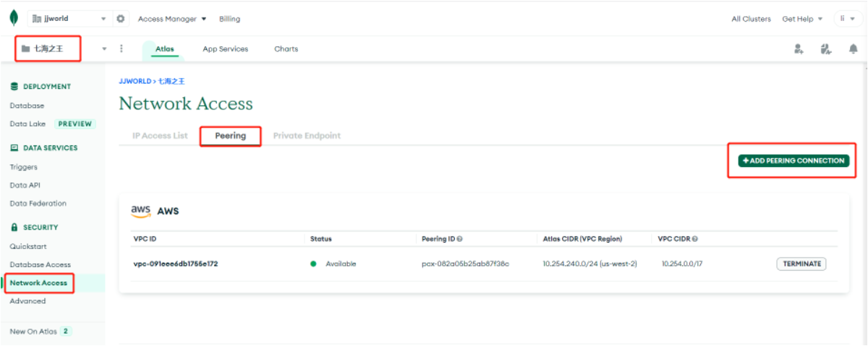This screenshot has width=868, height=346.
Task: Open Database Access in the sidebar
Action: (40, 265)
